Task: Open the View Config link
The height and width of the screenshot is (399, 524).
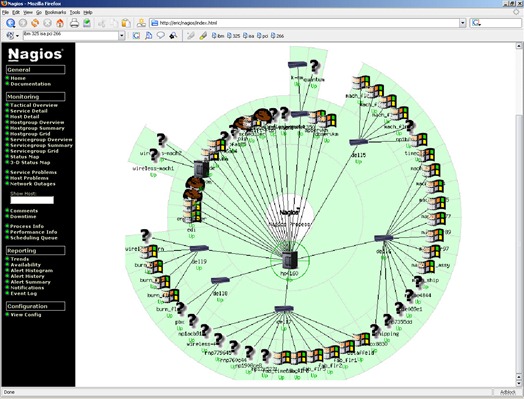Action: [26, 314]
